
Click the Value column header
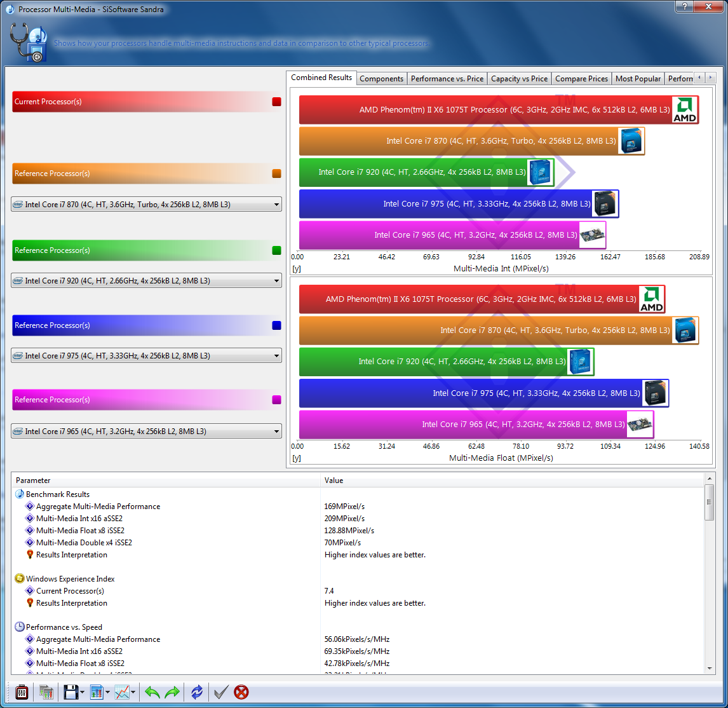point(513,480)
